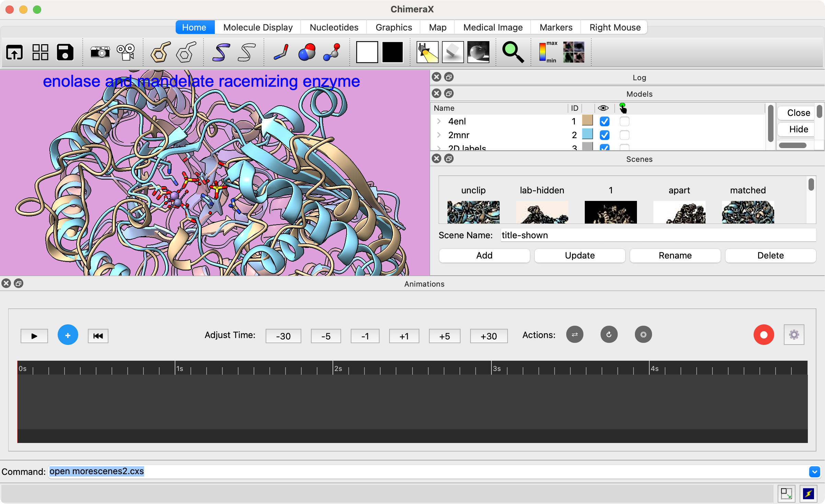Expand the 2mnr model tree row
825x504 pixels.
click(439, 135)
